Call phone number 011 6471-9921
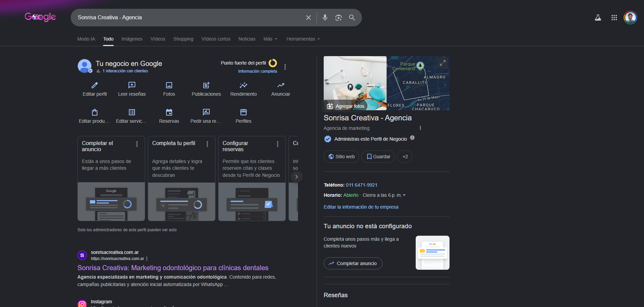The image size is (644, 307). 361,185
